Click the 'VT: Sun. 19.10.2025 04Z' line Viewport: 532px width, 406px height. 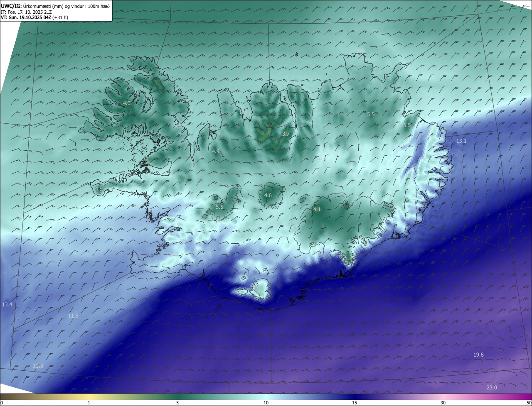pyautogui.click(x=34, y=18)
